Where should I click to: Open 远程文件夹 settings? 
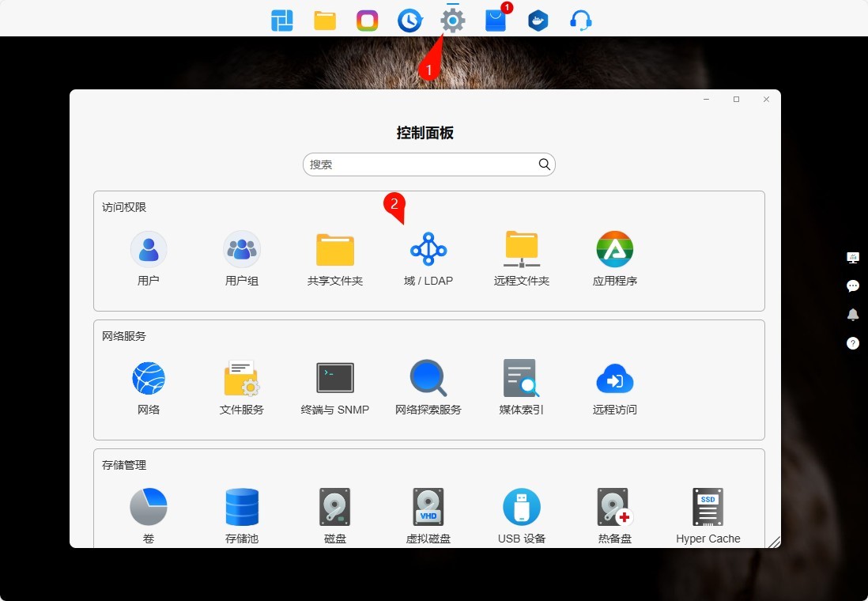(x=522, y=250)
